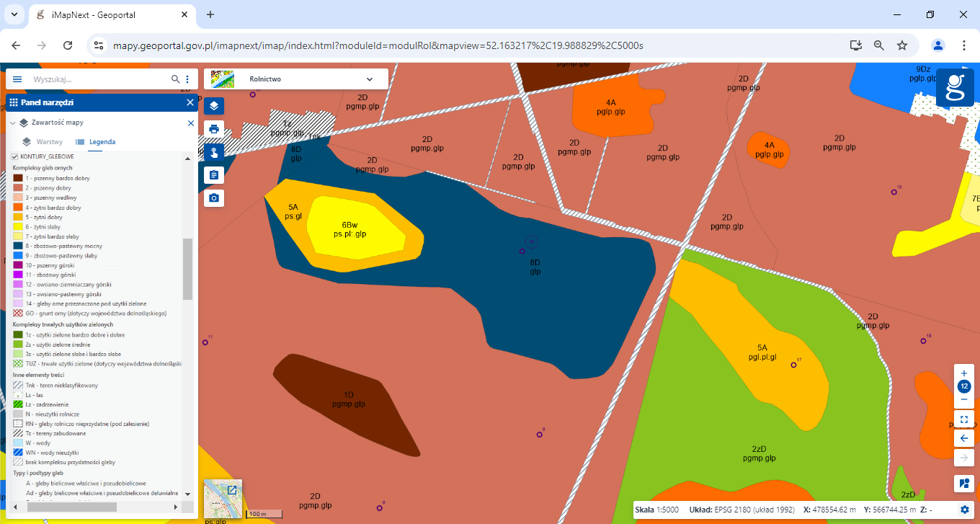This screenshot has height=524, width=980.
Task: Zoom in with the plus button
Action: (x=964, y=373)
